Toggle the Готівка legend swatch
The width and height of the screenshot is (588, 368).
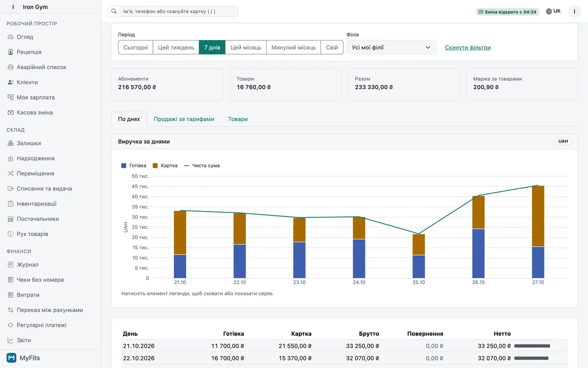(x=124, y=166)
